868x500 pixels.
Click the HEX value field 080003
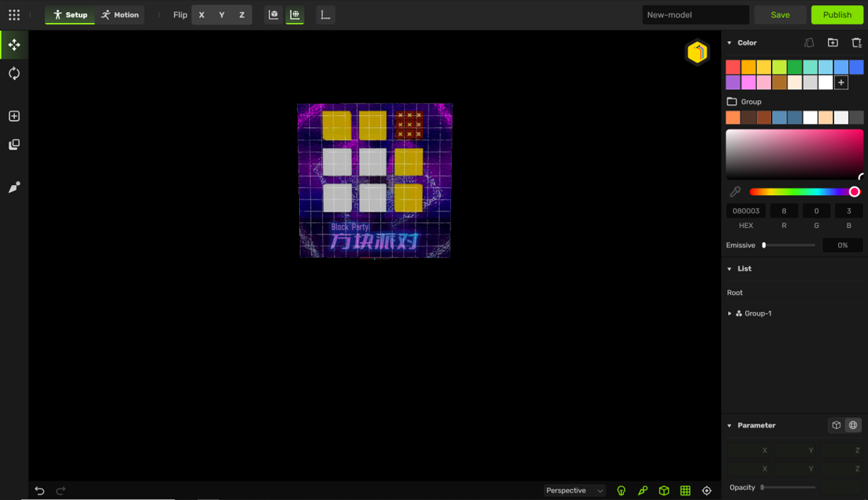pos(746,211)
